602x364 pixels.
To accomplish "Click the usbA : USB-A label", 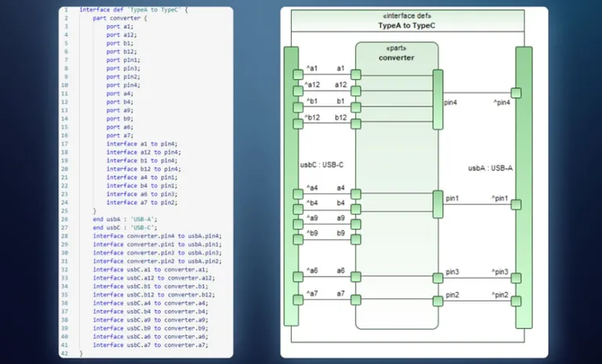I will coord(489,168).
